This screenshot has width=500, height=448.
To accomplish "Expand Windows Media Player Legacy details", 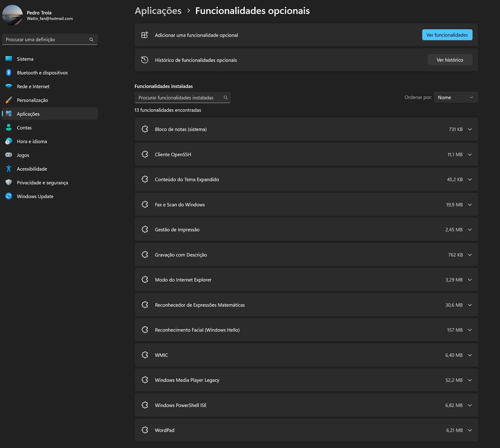I will [x=470, y=380].
